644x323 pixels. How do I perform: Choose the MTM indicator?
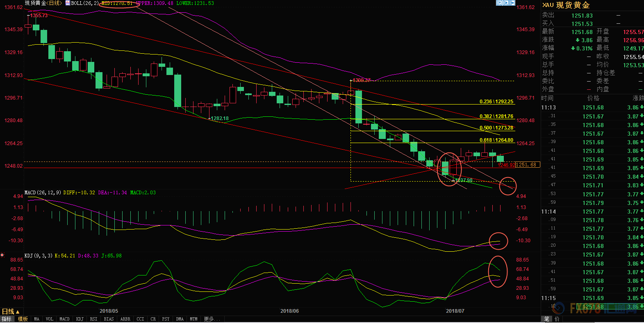tap(193, 319)
